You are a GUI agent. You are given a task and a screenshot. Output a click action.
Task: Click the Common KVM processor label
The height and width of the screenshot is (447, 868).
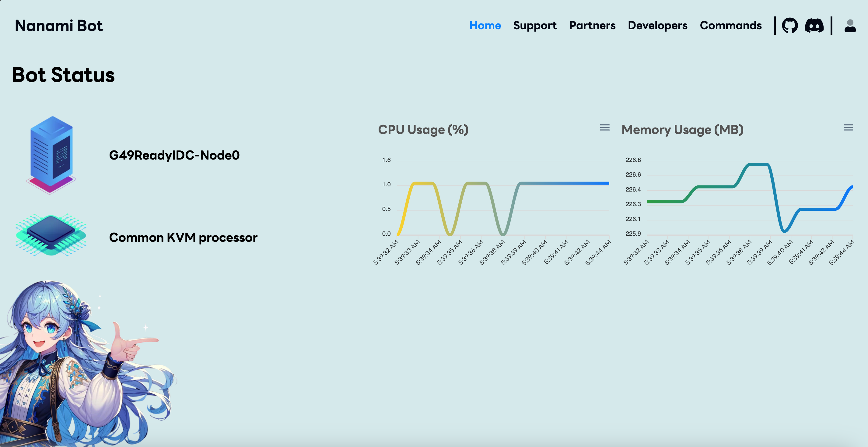tap(183, 237)
